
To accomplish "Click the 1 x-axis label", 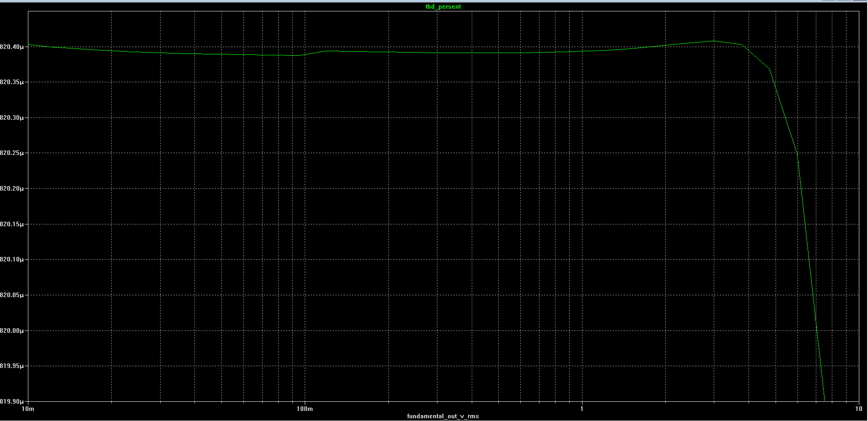I will point(582,409).
